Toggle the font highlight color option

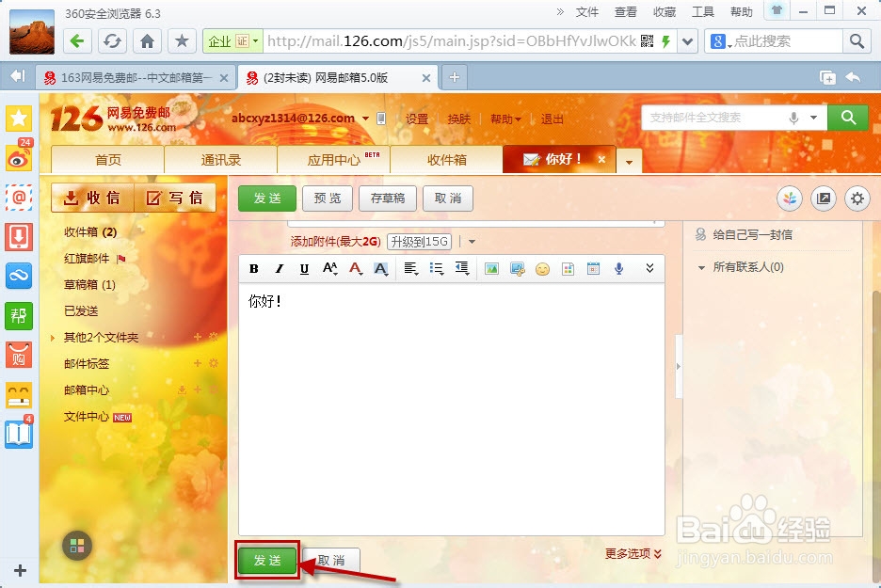point(383,268)
